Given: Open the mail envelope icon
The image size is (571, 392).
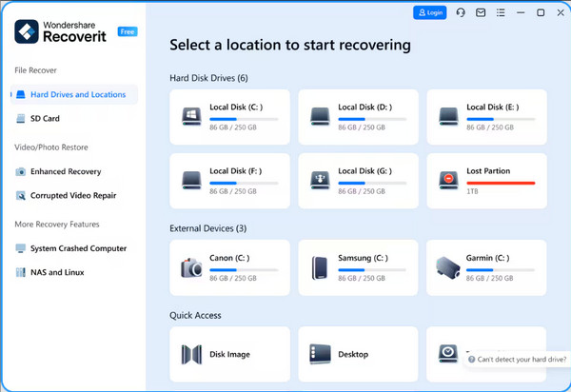Looking at the screenshot, I should click(481, 12).
